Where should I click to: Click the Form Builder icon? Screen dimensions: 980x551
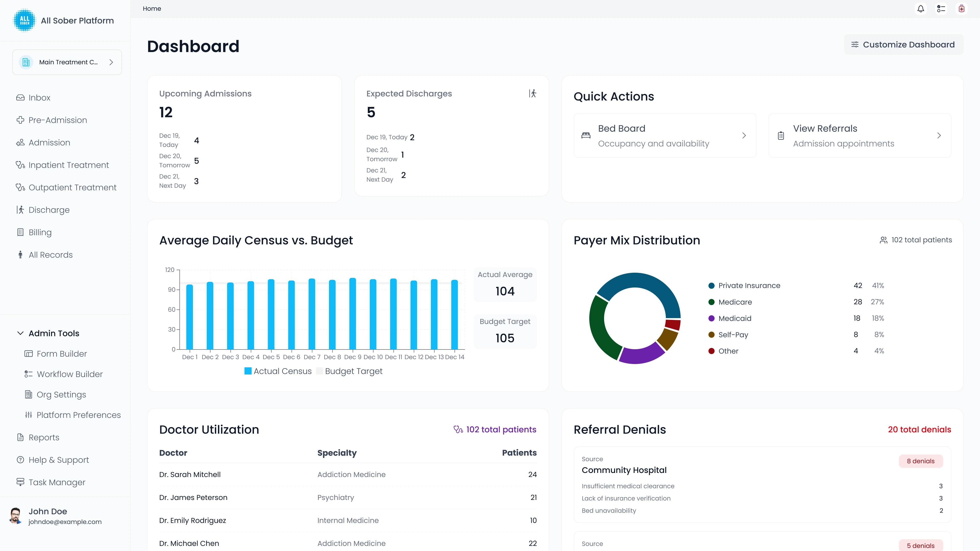29,354
